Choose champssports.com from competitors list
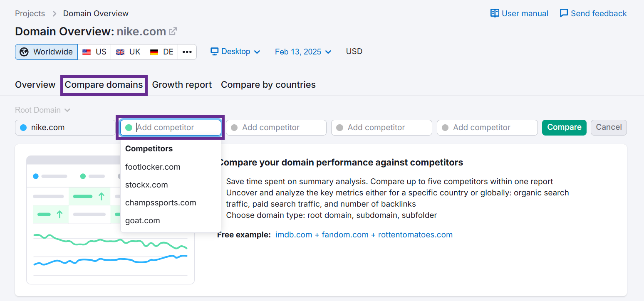The width and height of the screenshot is (644, 301). click(x=171, y=203)
